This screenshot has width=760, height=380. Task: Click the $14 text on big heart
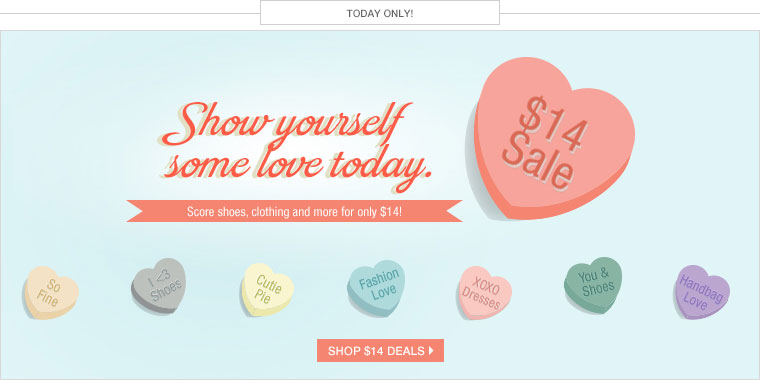pos(554,124)
